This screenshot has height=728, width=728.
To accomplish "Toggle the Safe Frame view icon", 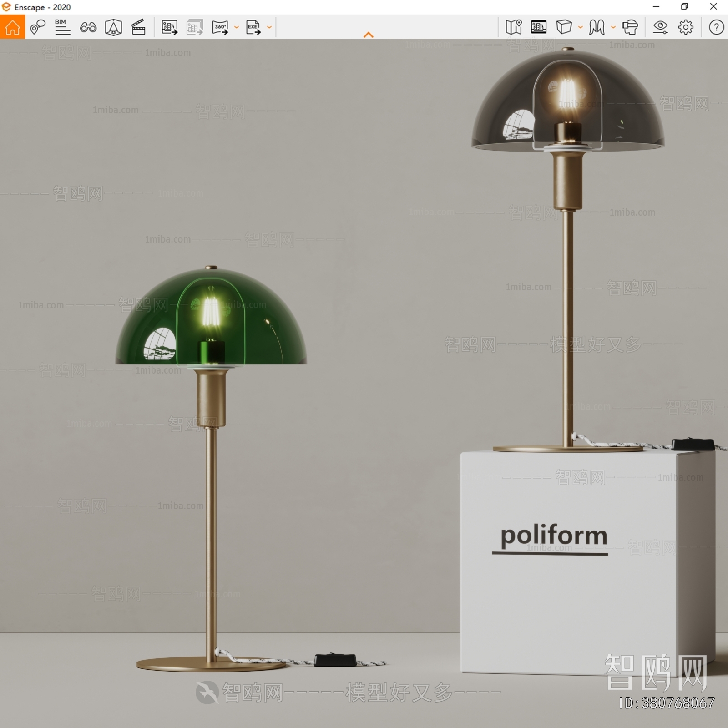I will 539,27.
